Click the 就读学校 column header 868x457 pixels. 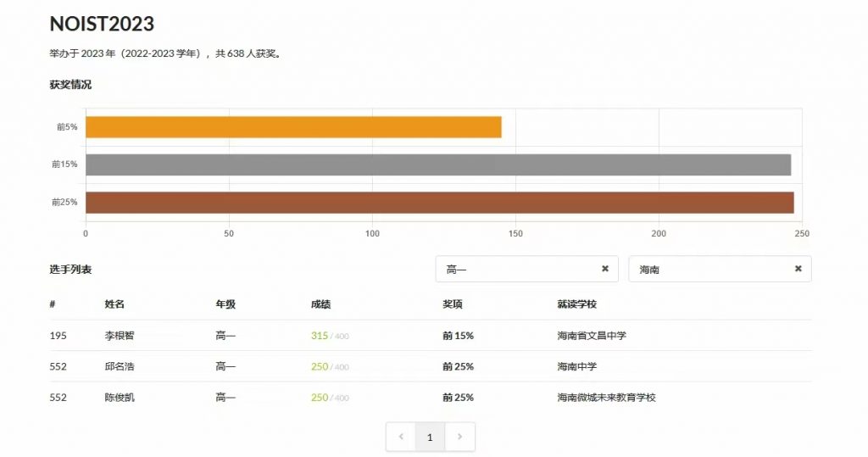click(577, 304)
